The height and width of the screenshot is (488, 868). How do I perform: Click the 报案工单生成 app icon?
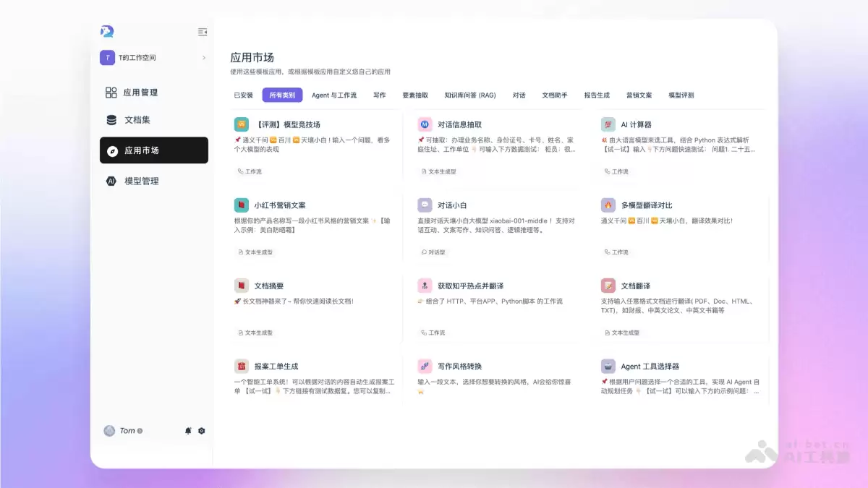[x=241, y=366]
